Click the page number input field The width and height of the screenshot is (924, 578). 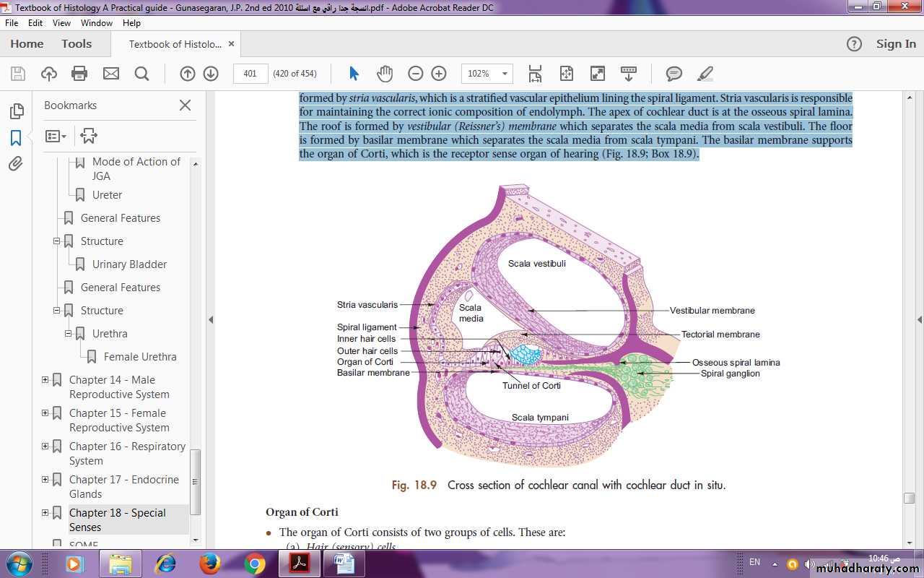coord(250,73)
